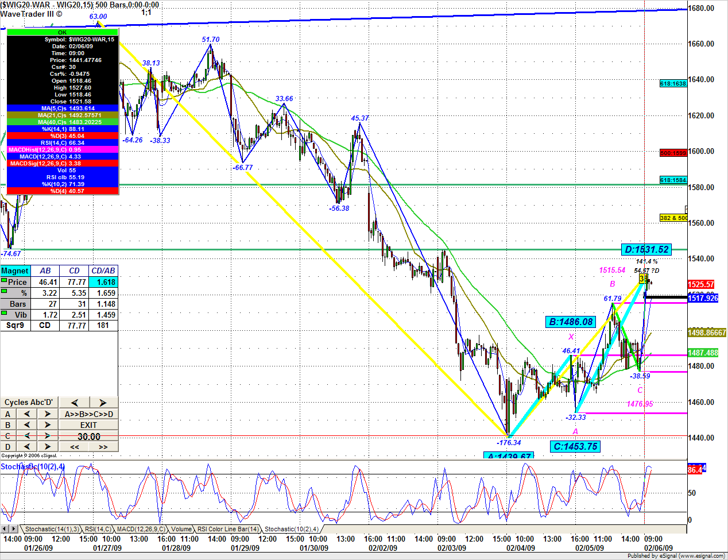The height and width of the screenshot is (560, 728).
Task: Toggle the green % magnet indicator
Action: 4,292
